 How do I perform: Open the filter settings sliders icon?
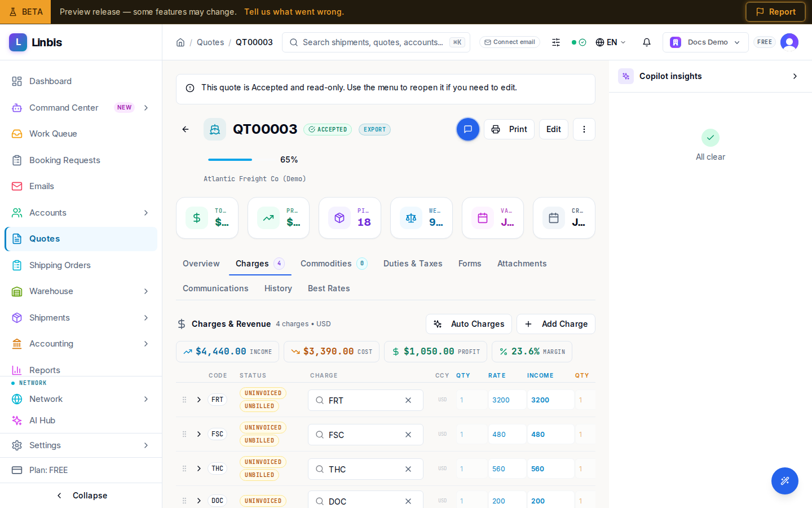click(556, 42)
